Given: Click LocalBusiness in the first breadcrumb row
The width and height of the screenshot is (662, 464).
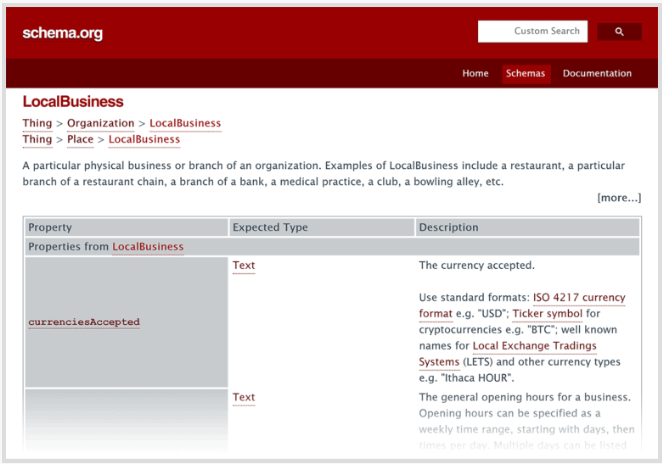Looking at the screenshot, I should point(185,123).
